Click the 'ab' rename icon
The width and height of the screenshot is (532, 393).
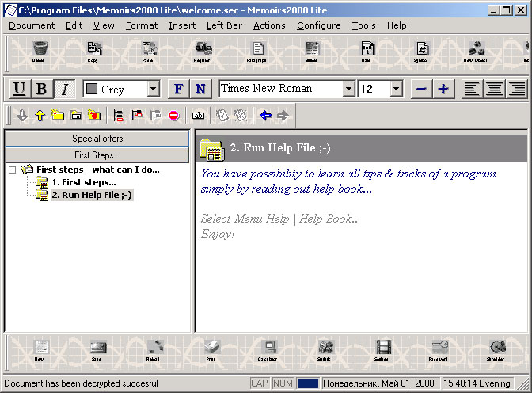click(198, 116)
